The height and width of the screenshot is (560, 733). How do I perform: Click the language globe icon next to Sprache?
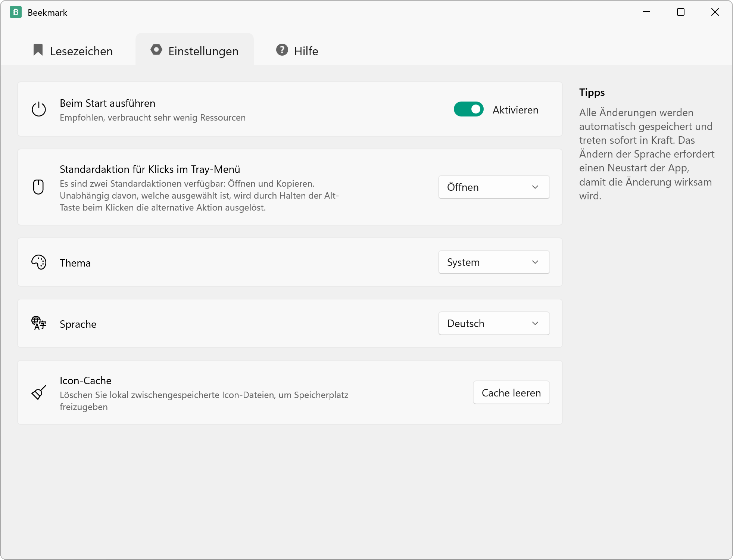pos(39,323)
